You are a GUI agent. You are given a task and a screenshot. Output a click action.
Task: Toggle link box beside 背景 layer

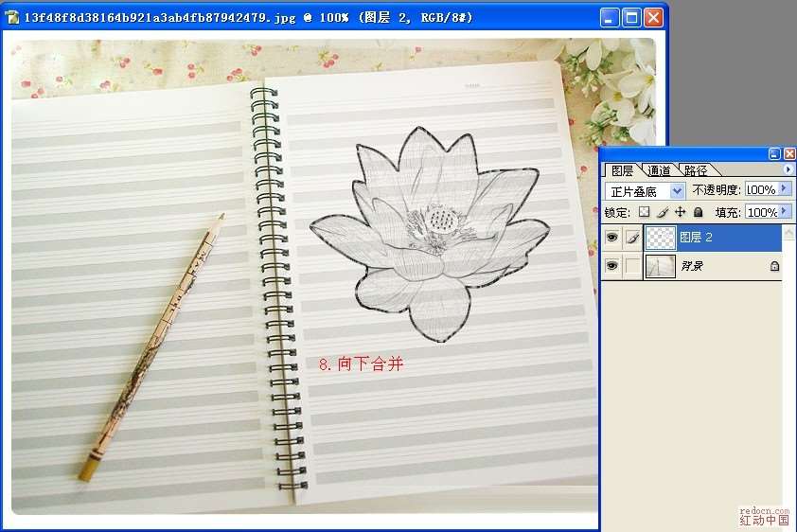(632, 267)
